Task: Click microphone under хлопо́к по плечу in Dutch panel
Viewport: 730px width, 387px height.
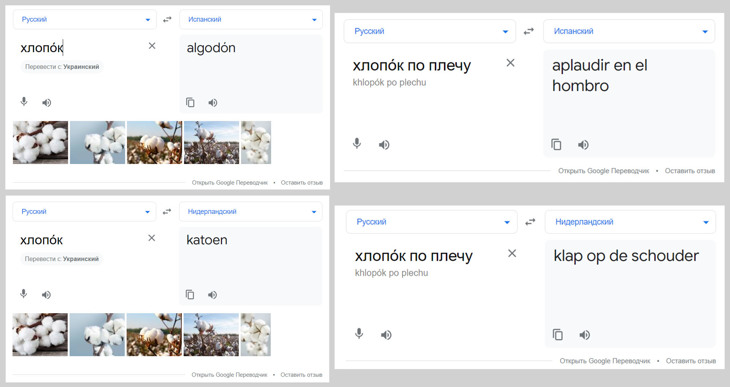Action: [x=359, y=334]
